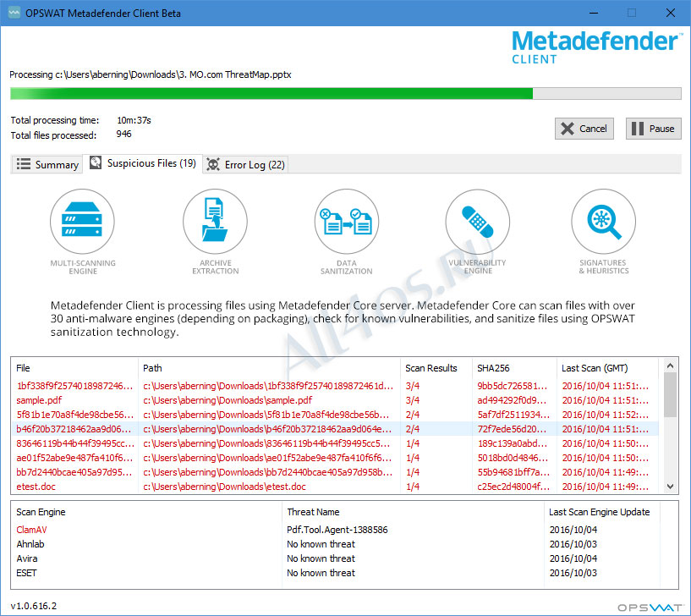Click the Ahnlab engine row
The height and width of the screenshot is (616, 691).
[x=335, y=544]
